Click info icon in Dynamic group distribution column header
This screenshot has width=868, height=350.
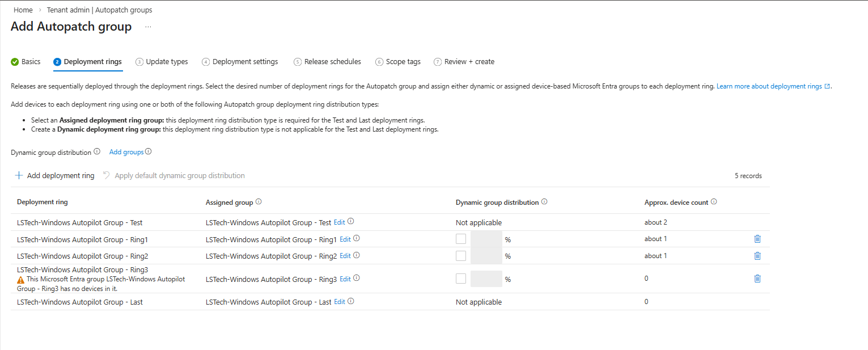point(544,201)
